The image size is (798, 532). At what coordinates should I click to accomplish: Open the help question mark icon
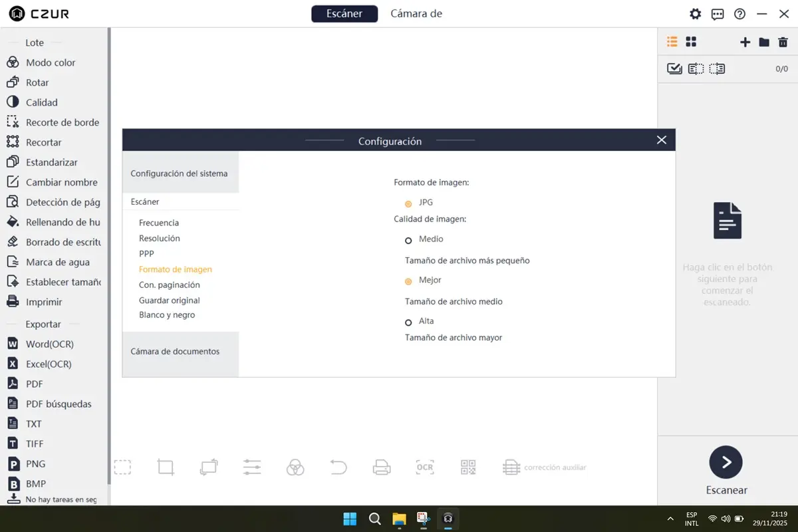(x=739, y=14)
